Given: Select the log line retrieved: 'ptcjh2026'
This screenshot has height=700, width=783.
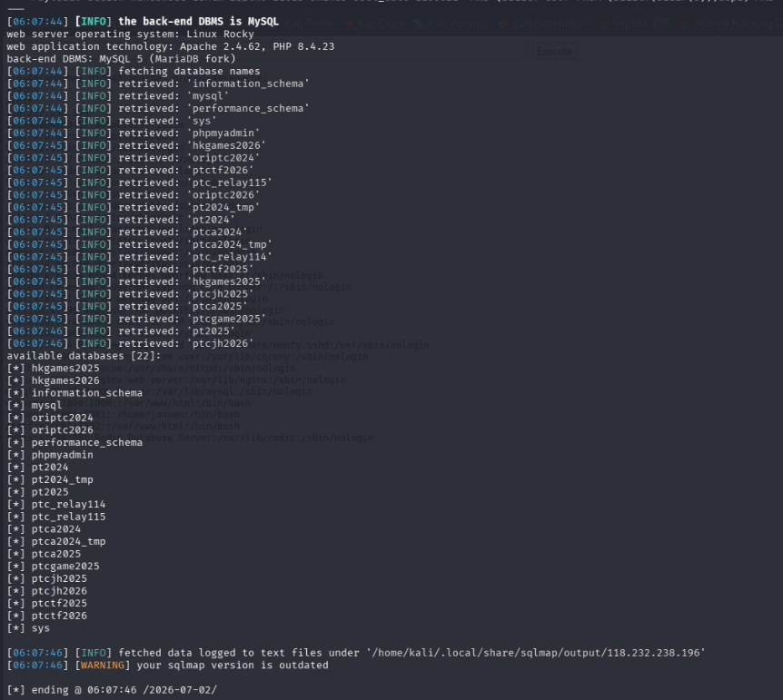Looking at the screenshot, I should pyautogui.click(x=130, y=343).
